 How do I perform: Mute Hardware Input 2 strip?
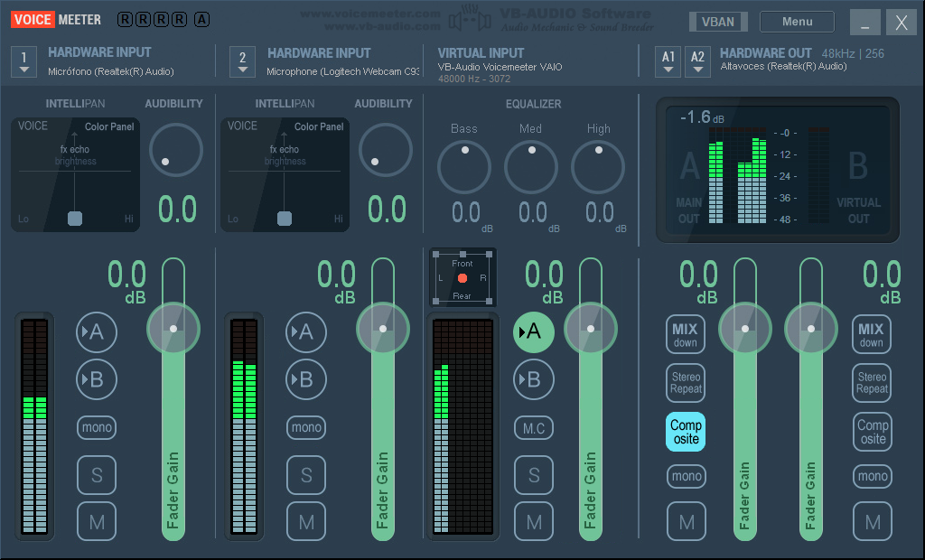[305, 522]
